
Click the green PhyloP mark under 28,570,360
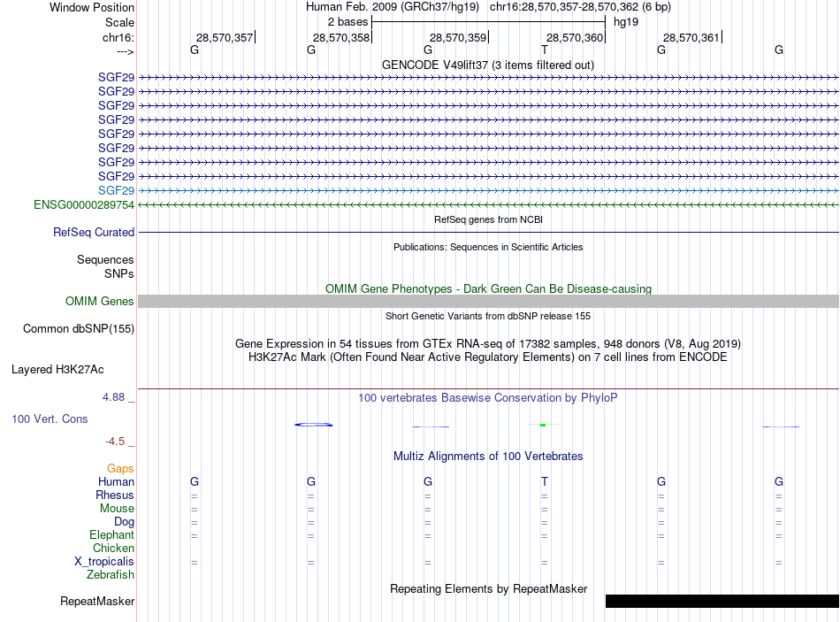point(543,425)
